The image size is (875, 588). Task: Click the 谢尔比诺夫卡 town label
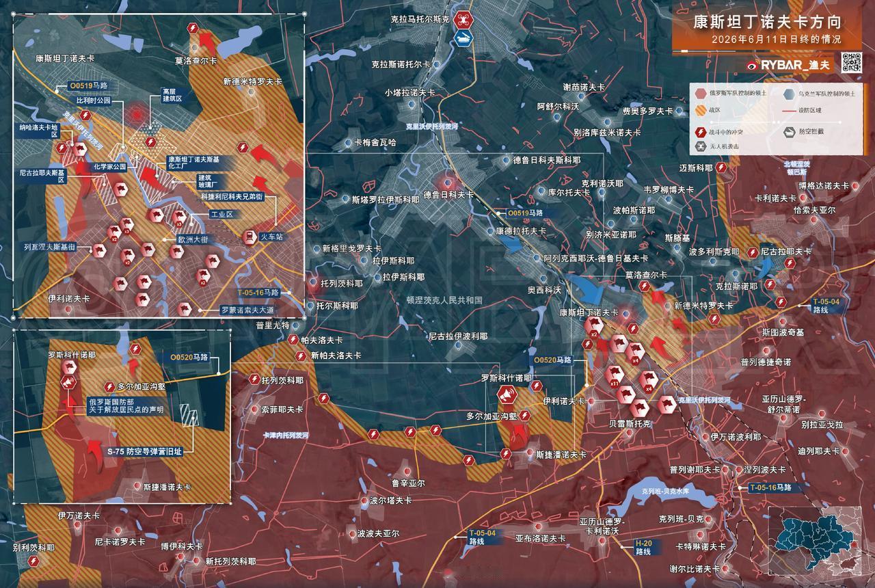695,569
